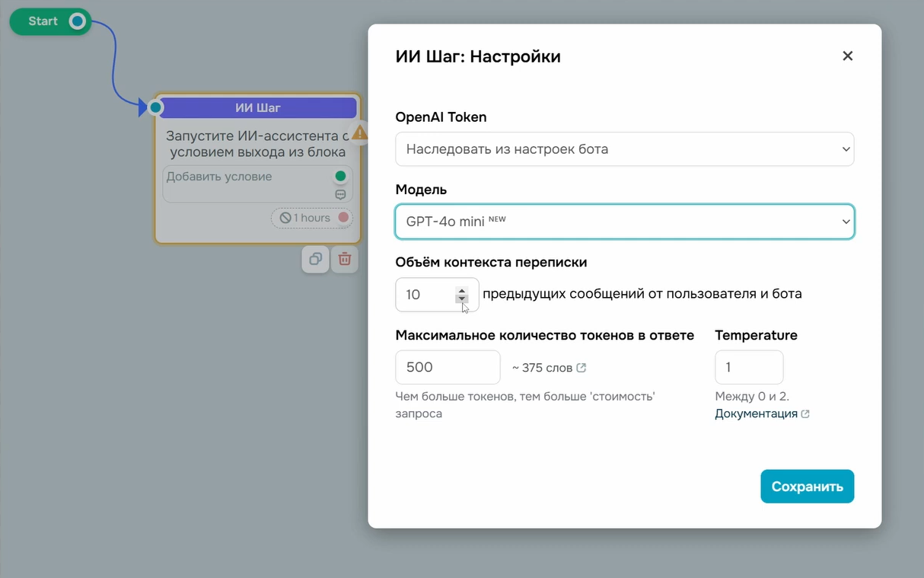Delete the ИИ Шаг block via trash icon

[345, 259]
